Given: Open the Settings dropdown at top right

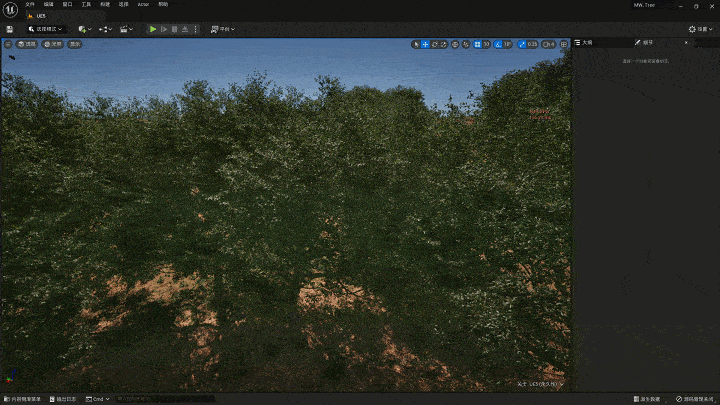Looking at the screenshot, I should pyautogui.click(x=699, y=29).
